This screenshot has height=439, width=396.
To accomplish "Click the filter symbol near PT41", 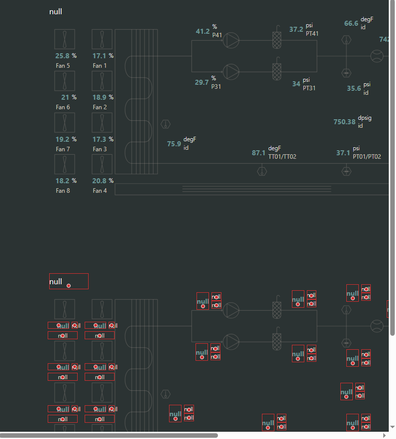I will pyautogui.click(x=277, y=37).
